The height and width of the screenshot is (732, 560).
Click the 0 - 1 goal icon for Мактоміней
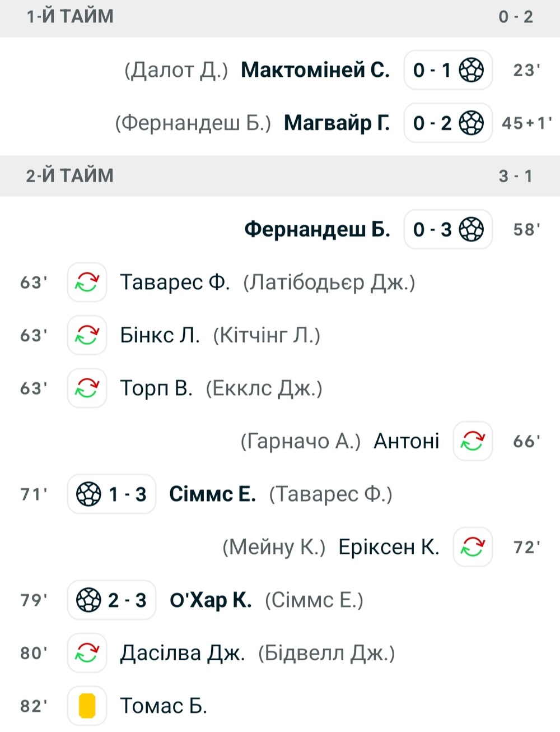coord(448,70)
